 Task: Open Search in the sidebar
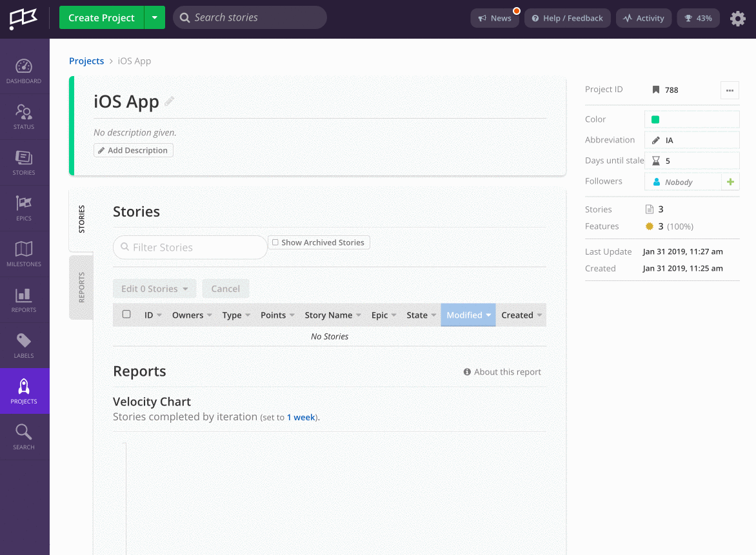coord(24,437)
